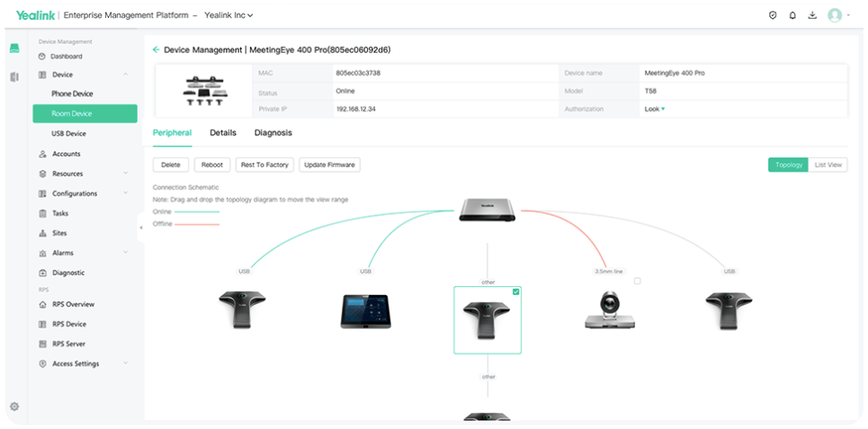This screenshot has width=868, height=429.
Task: Open the Yealink Inc organization dropdown
Action: [228, 15]
